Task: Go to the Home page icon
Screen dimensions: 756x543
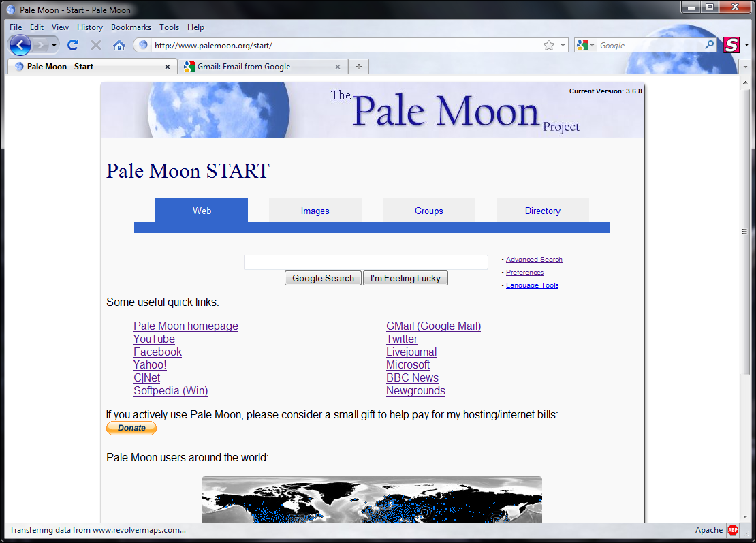Action: (x=119, y=46)
